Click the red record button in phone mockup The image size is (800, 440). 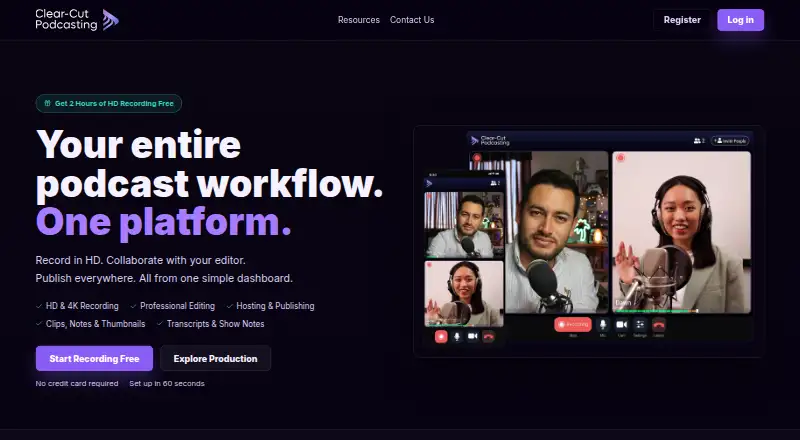[441, 336]
